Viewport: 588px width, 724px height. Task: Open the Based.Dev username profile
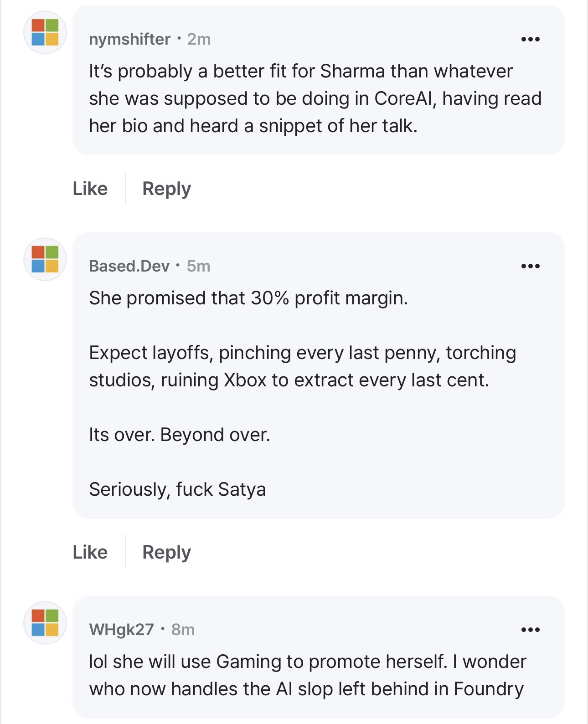tap(129, 266)
